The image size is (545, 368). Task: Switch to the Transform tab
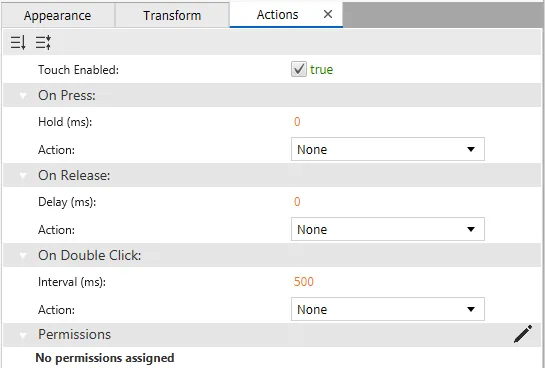click(x=172, y=15)
